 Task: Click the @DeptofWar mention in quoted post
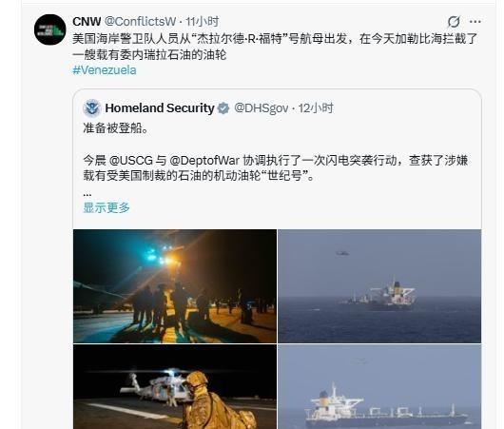(x=204, y=160)
